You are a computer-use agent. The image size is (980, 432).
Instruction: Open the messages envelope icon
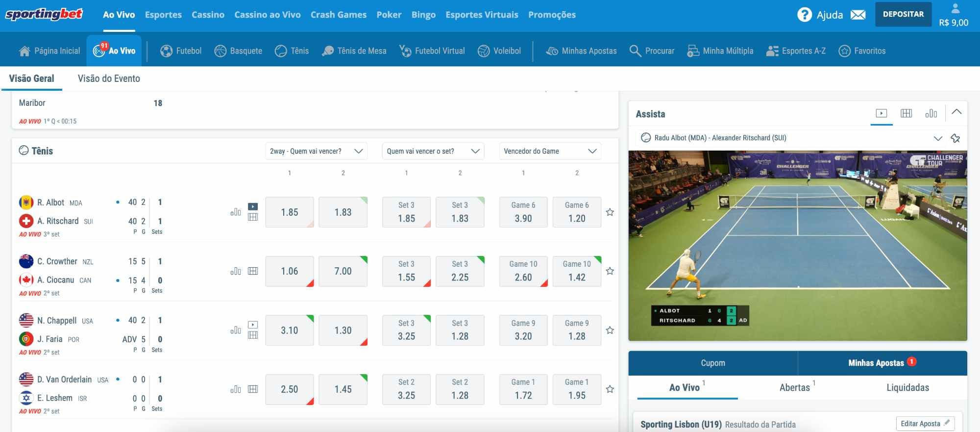(858, 15)
